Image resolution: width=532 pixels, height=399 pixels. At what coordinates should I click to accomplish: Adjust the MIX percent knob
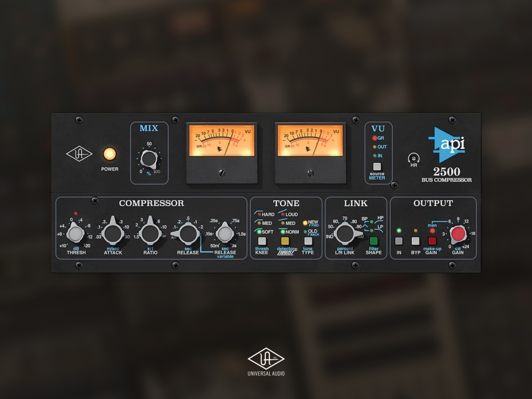coord(149,158)
